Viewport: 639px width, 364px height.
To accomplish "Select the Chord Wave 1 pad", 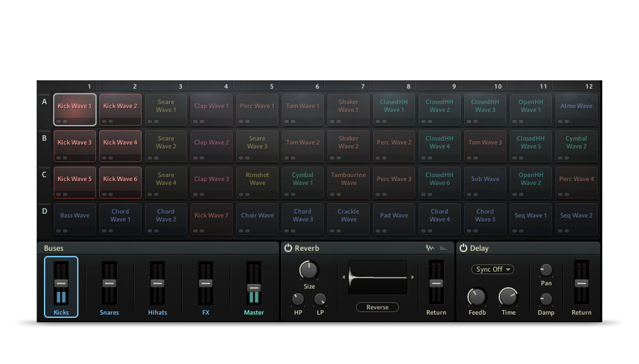I will coord(120,219).
